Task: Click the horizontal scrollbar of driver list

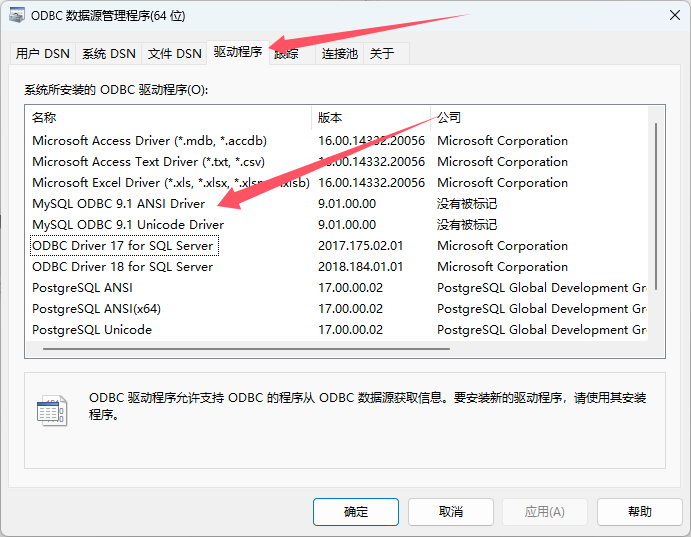Action: tap(246, 349)
